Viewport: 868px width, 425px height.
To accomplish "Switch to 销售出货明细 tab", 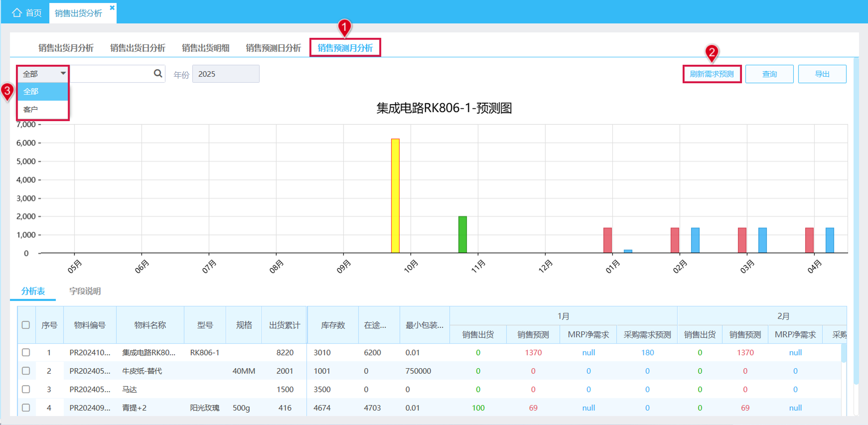I will click(206, 48).
